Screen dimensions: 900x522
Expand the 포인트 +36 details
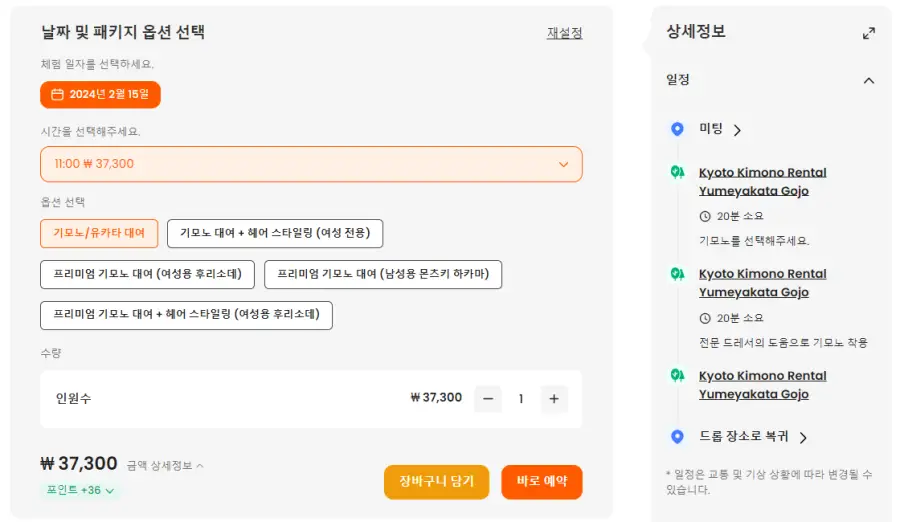coord(80,490)
